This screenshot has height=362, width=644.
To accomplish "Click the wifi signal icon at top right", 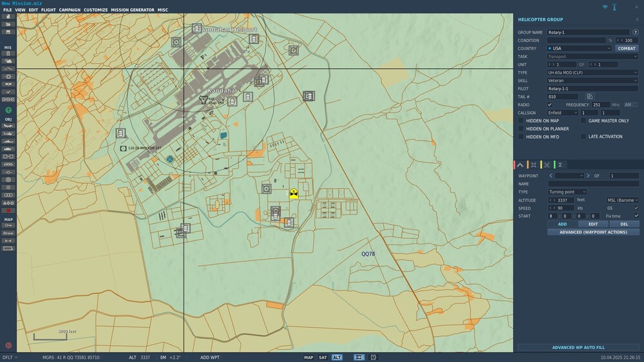I will 605,7.
